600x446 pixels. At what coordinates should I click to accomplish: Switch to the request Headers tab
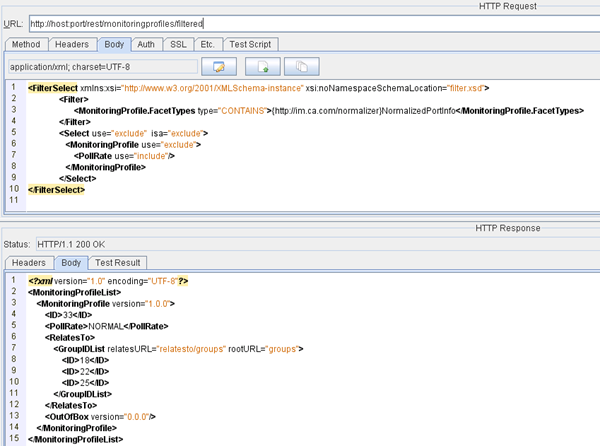pos(71,44)
